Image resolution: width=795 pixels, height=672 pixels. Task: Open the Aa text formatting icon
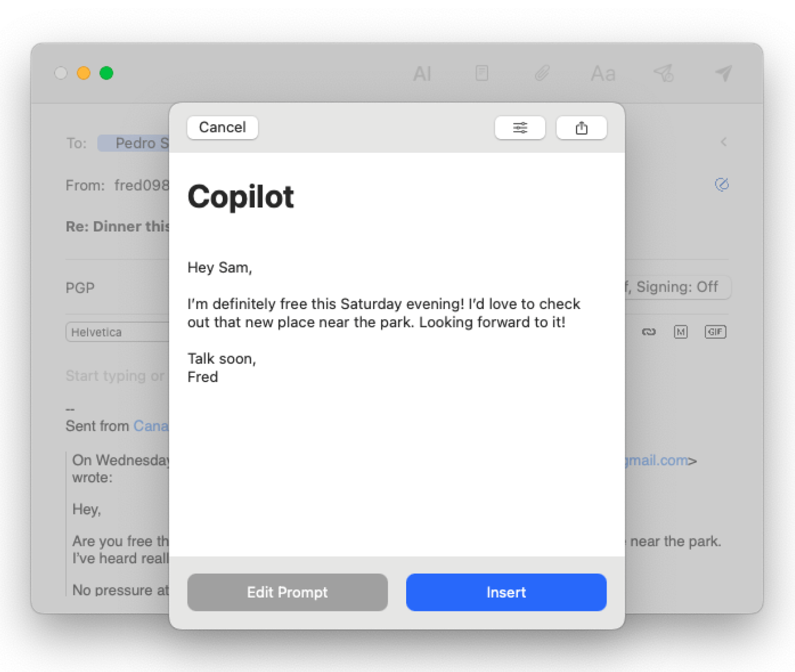[x=602, y=73]
